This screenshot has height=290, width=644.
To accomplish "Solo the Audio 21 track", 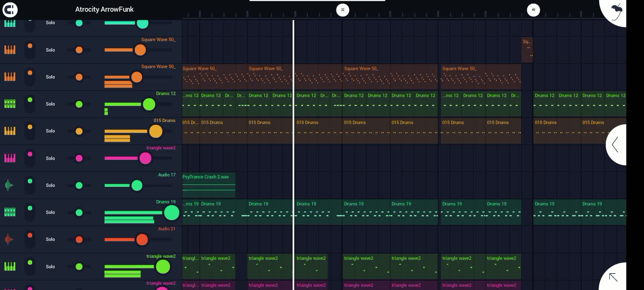I will click(x=50, y=239).
